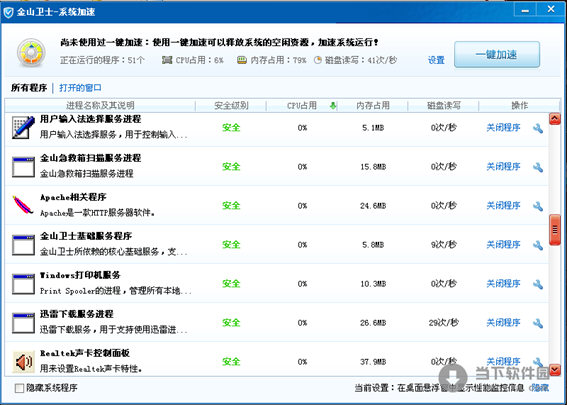Viewport: 567px width, 405px height.
Task: Click the wrench icon for Apache相关程序
Action: (x=538, y=206)
